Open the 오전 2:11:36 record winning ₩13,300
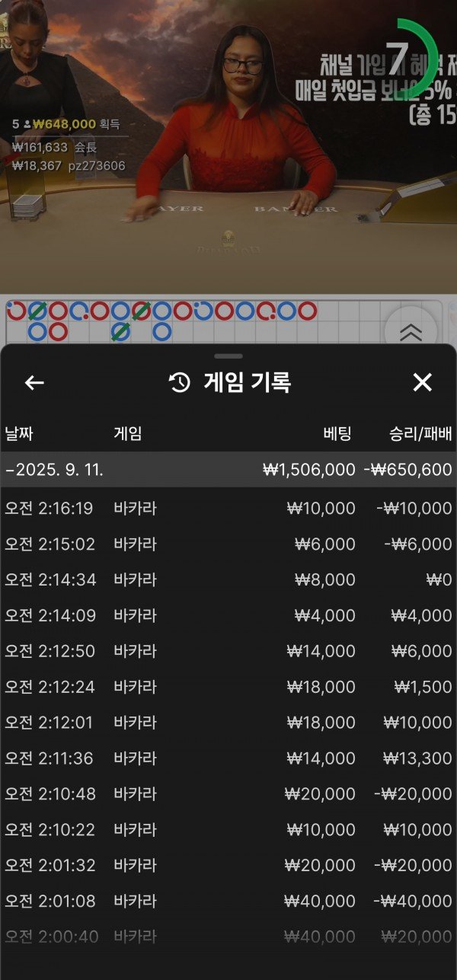This screenshot has width=457, height=980. pos(228,758)
